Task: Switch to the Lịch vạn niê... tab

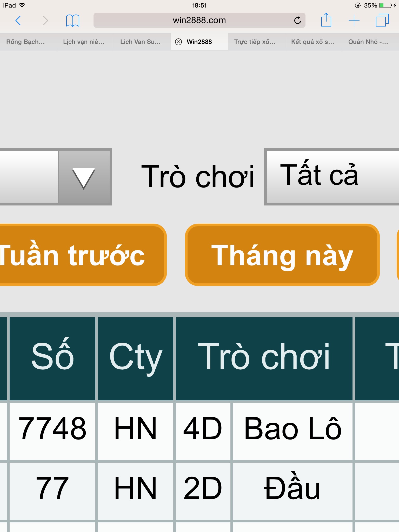Action: (85, 42)
